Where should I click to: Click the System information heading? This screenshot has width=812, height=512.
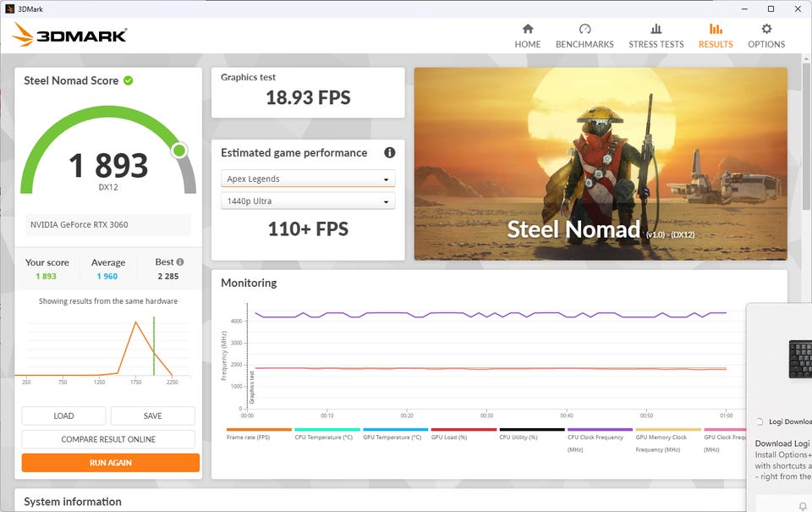(x=73, y=502)
